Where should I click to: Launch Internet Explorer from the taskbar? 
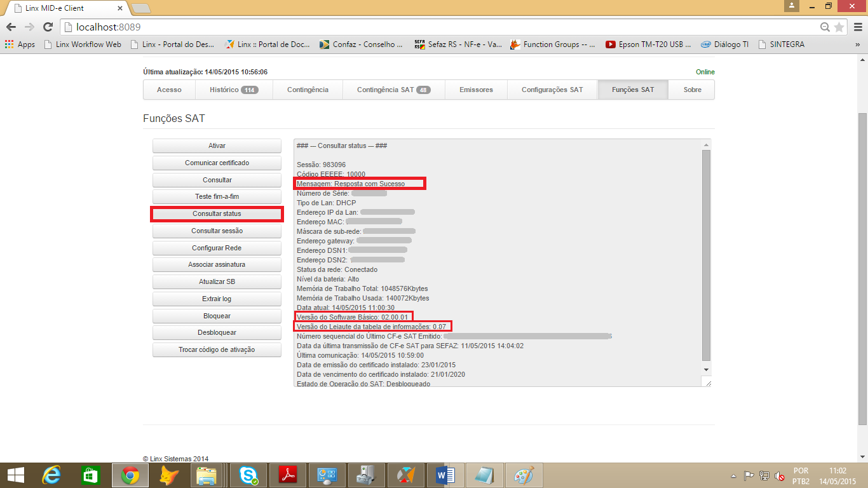pos(51,475)
